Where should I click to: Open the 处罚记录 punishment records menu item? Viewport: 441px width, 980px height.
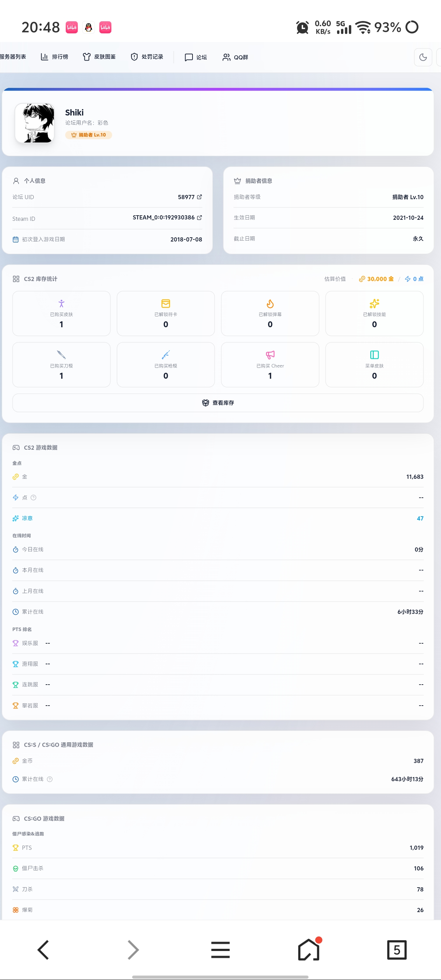(147, 57)
